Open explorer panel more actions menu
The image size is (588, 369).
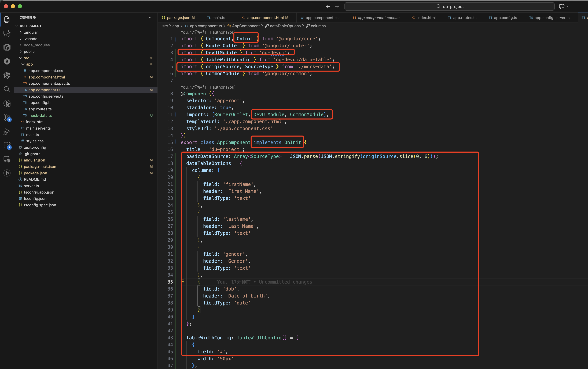(151, 18)
